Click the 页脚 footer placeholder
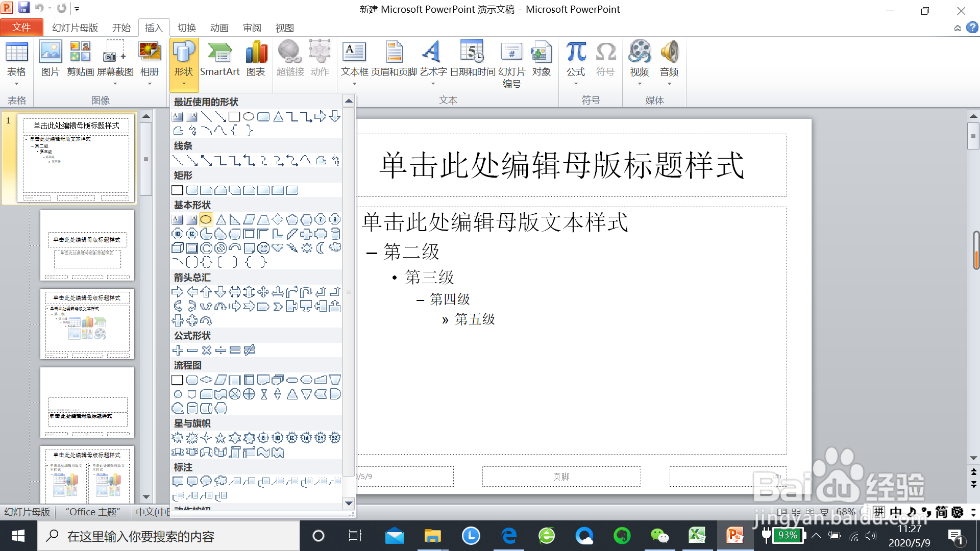This screenshot has height=551, width=980. (561, 477)
